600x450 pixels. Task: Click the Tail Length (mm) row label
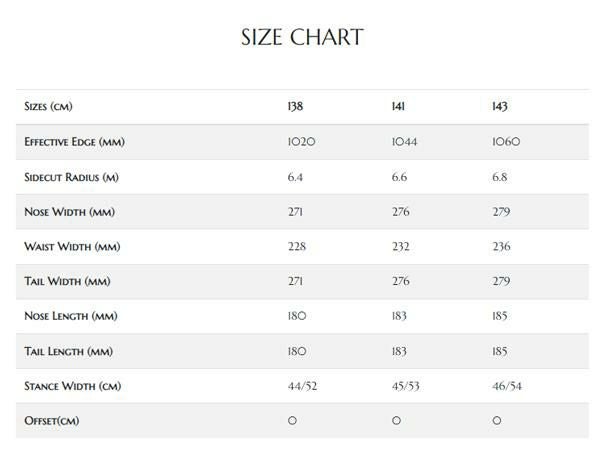(x=65, y=351)
